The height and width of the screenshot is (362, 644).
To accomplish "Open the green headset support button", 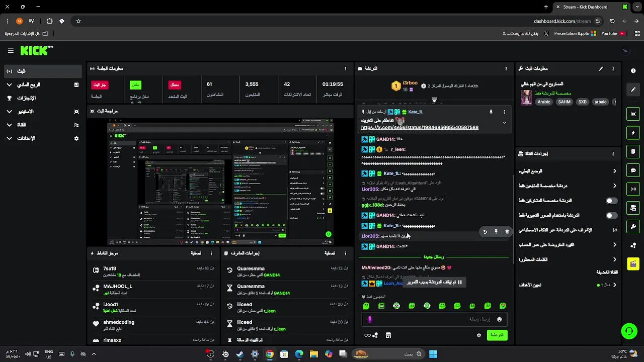I will pyautogui.click(x=629, y=331).
